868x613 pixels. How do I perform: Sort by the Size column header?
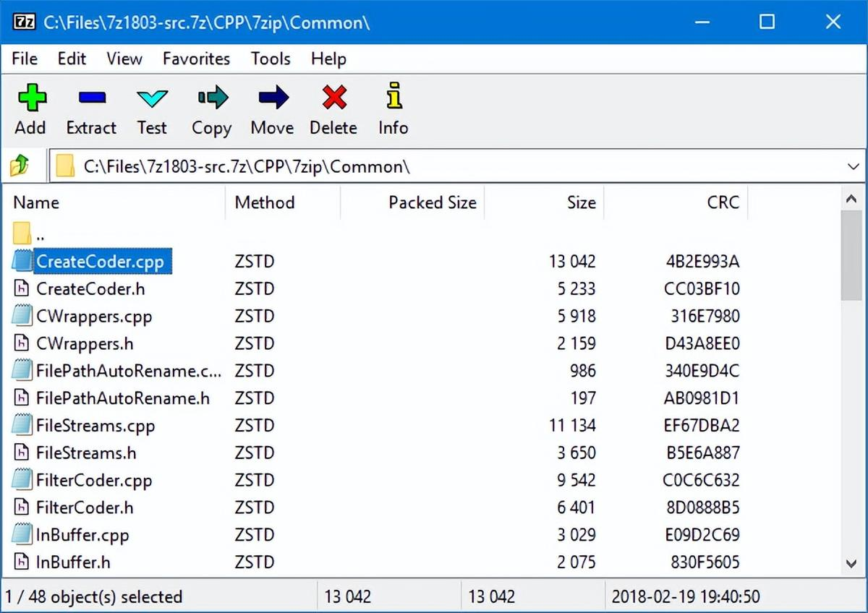[544, 202]
